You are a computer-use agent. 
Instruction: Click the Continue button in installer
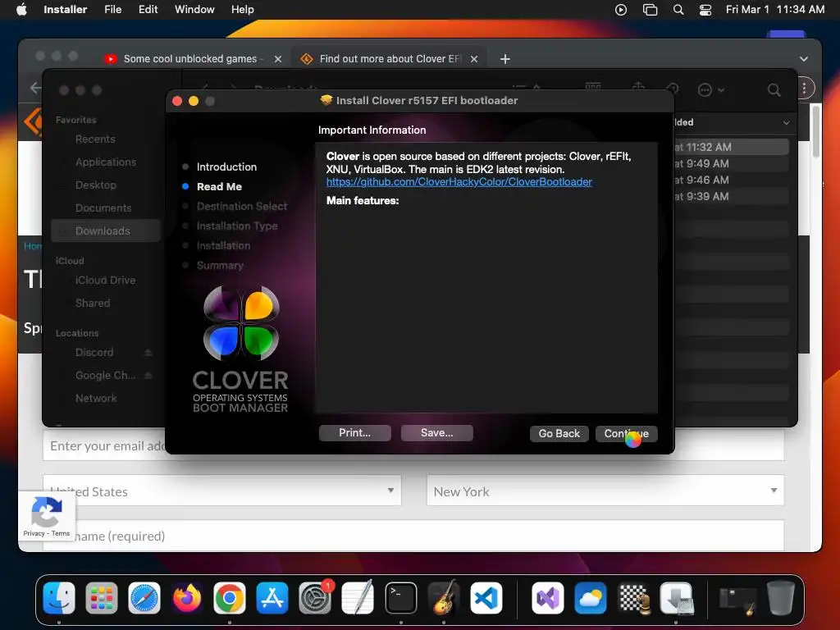626,433
